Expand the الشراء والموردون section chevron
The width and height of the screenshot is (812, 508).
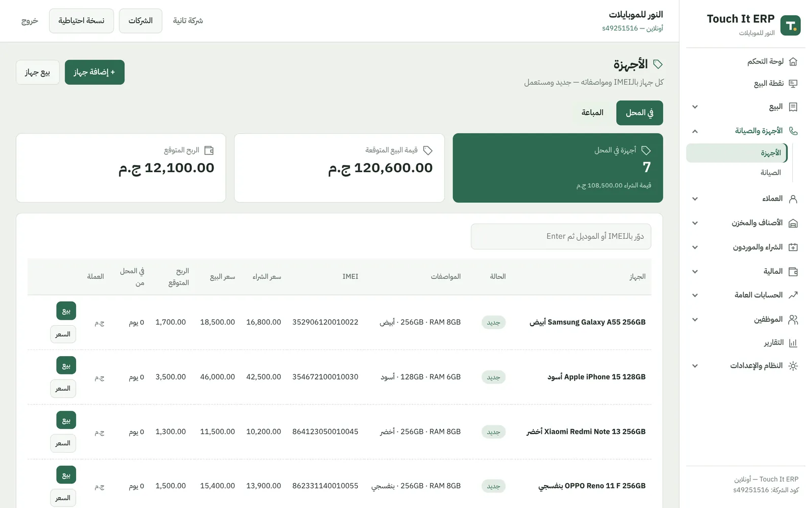coord(695,247)
